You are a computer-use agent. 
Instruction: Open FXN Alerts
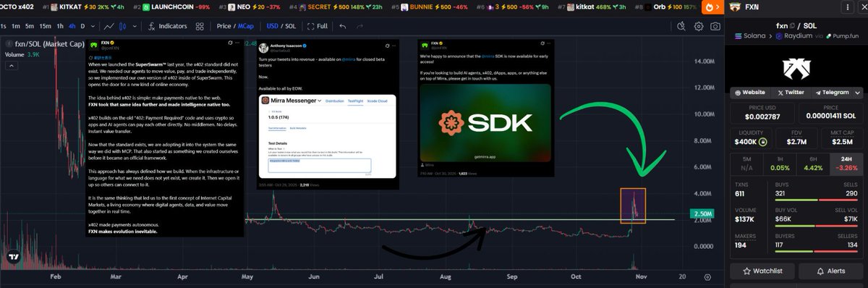(831, 271)
